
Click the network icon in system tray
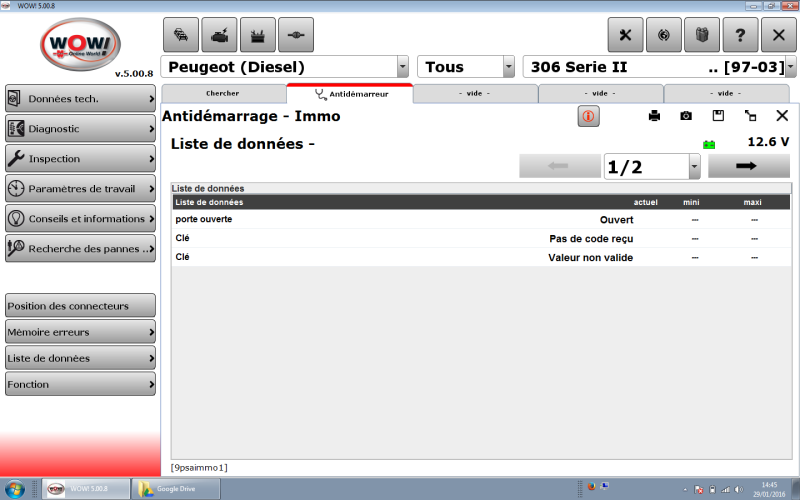click(725, 490)
